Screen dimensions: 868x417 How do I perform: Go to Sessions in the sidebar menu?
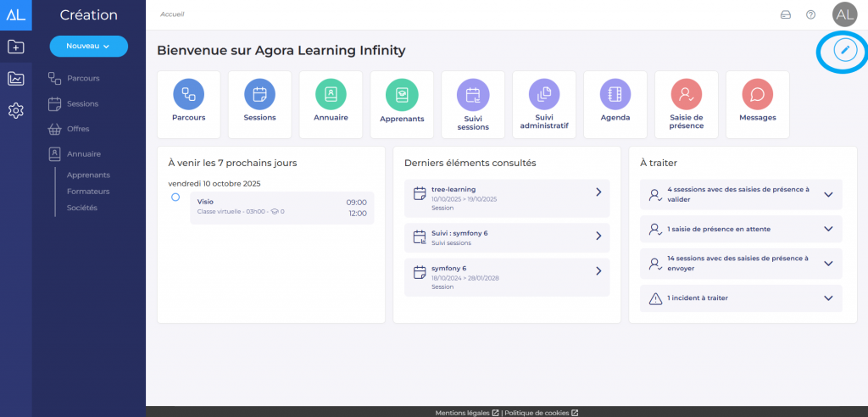click(x=82, y=103)
